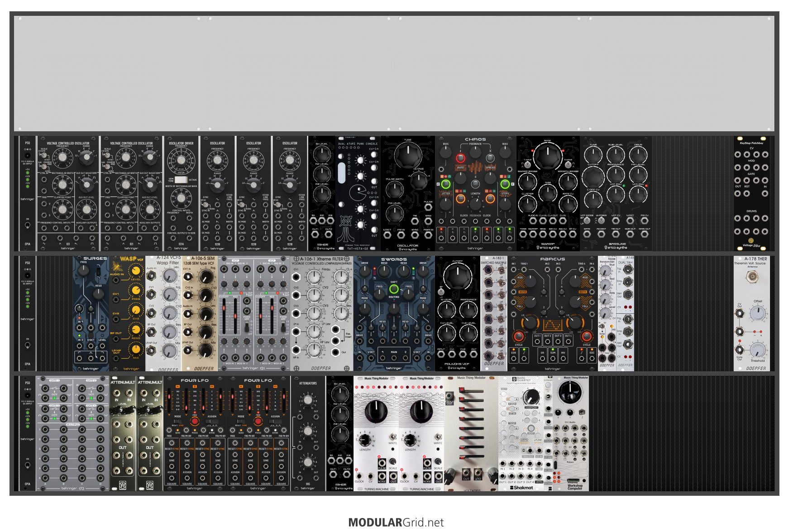Click the top knob on 995 Attenuators
The height and width of the screenshot is (532, 793).
point(308,400)
